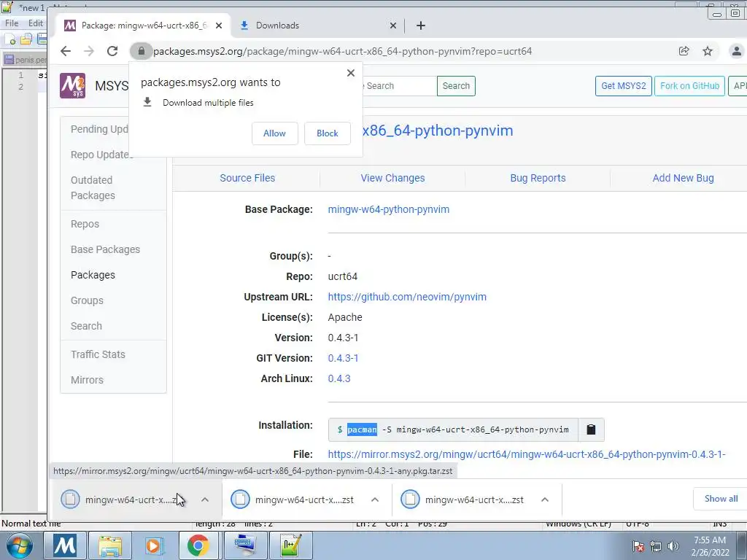Open Chrome profile avatar menu
Viewport: 747px width, 560px height.
click(x=736, y=51)
